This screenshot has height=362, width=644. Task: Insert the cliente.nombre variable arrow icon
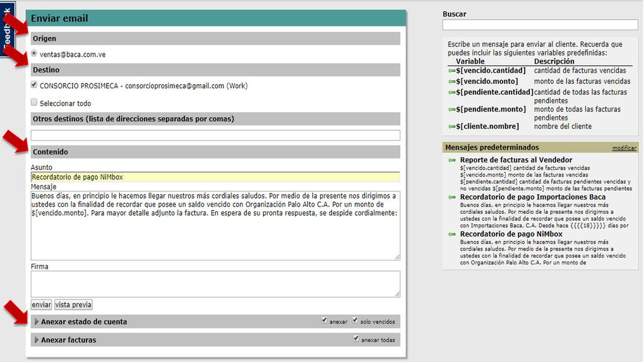451,126
